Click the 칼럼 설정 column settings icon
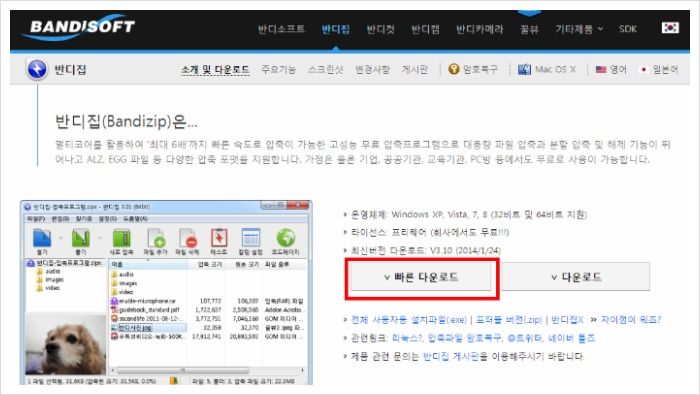 (250, 238)
